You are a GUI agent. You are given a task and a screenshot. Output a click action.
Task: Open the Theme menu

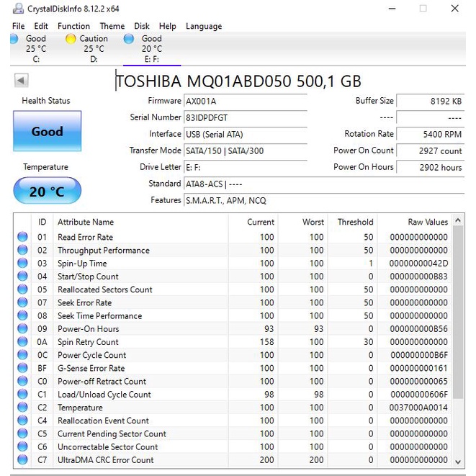(x=112, y=26)
